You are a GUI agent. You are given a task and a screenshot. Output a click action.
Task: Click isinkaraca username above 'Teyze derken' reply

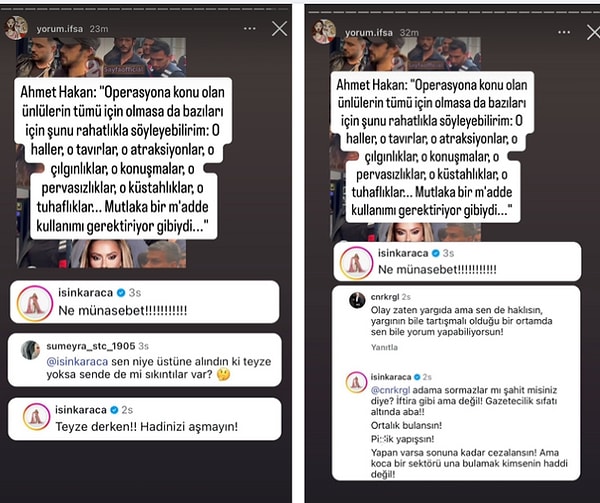(81, 410)
